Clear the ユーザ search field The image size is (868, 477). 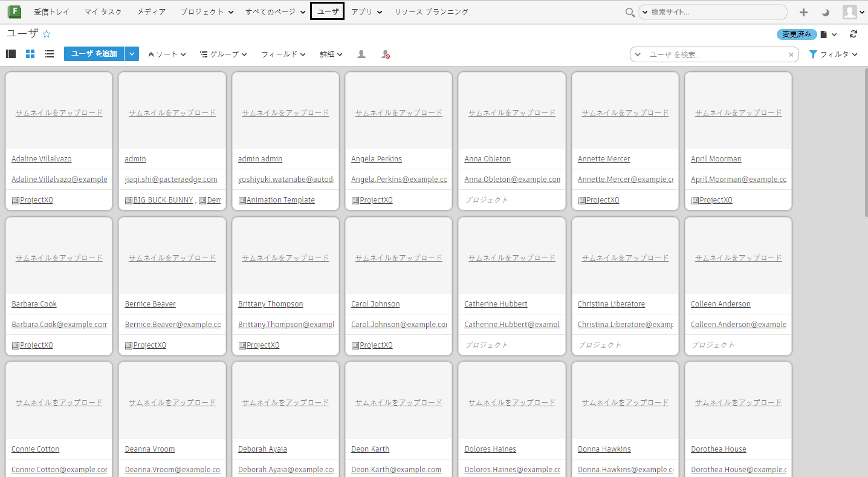791,54
